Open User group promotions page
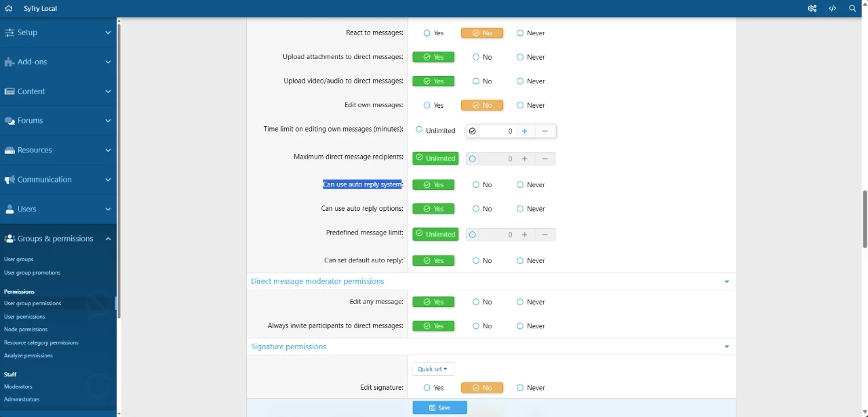This screenshot has width=868, height=417. [x=32, y=273]
